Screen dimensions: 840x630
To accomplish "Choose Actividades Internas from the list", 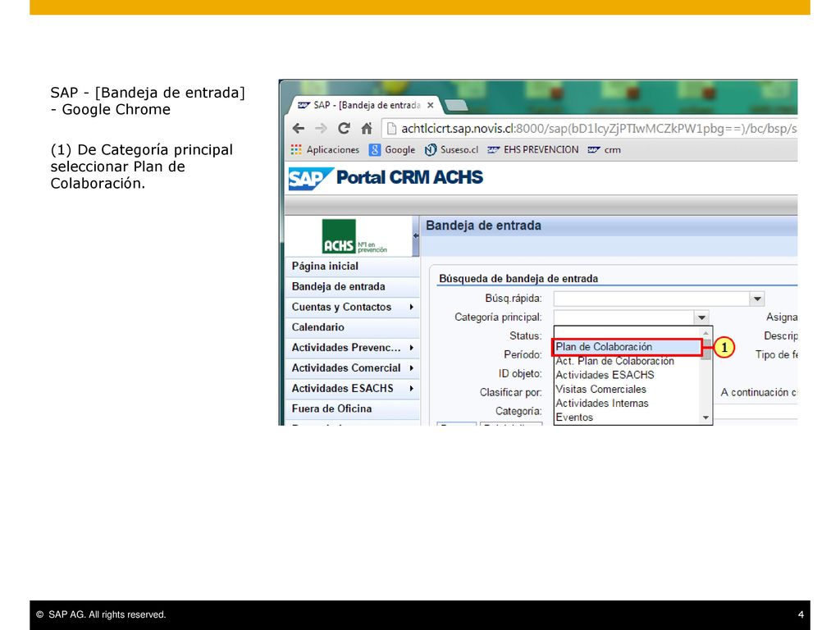I will coord(628,404).
